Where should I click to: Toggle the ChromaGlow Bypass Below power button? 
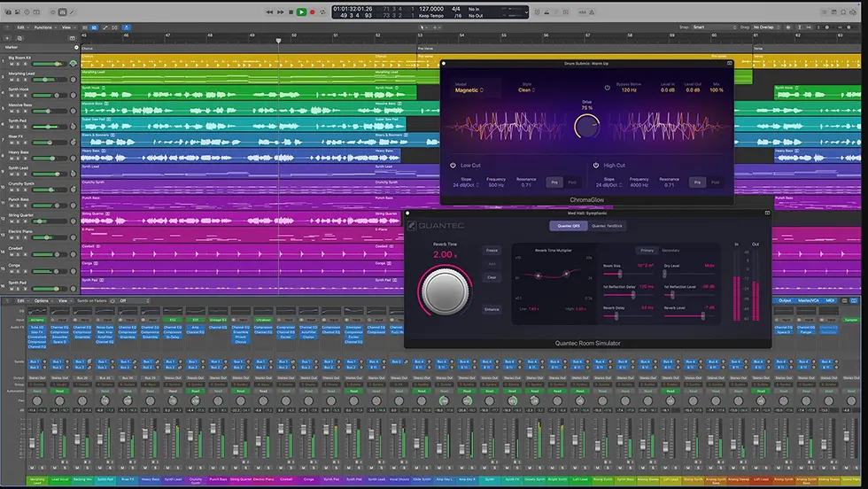tap(608, 88)
